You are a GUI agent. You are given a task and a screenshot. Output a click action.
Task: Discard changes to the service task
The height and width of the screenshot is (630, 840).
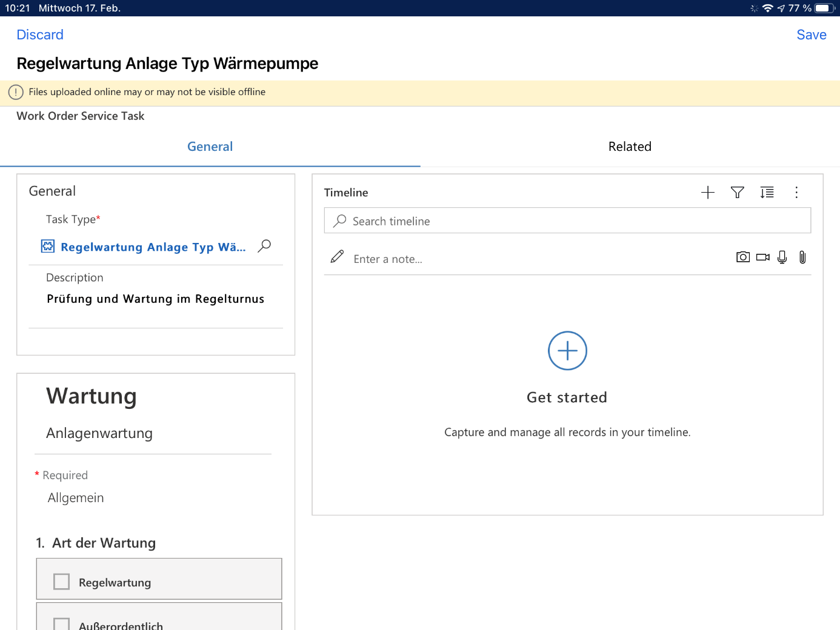coord(40,35)
